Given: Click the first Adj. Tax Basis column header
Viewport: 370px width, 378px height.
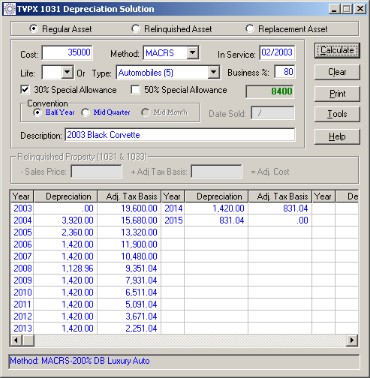Looking at the screenshot, I should 129,197.
